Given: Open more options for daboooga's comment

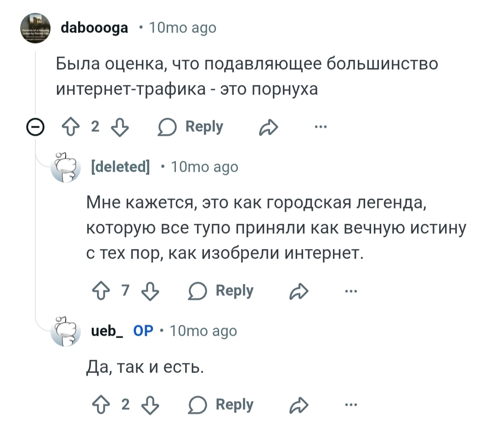Looking at the screenshot, I should point(321,127).
